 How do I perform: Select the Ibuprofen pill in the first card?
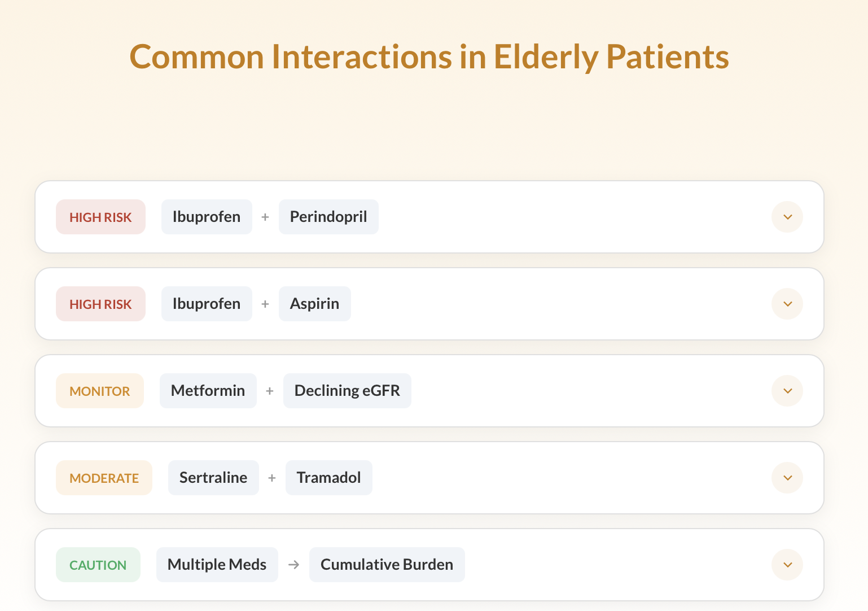(x=207, y=217)
